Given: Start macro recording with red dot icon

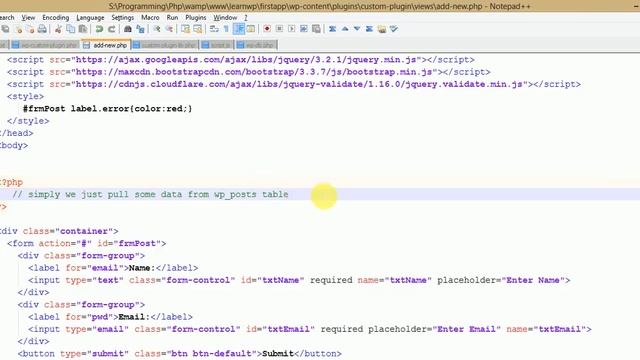Looking at the screenshot, I should coord(267,29).
